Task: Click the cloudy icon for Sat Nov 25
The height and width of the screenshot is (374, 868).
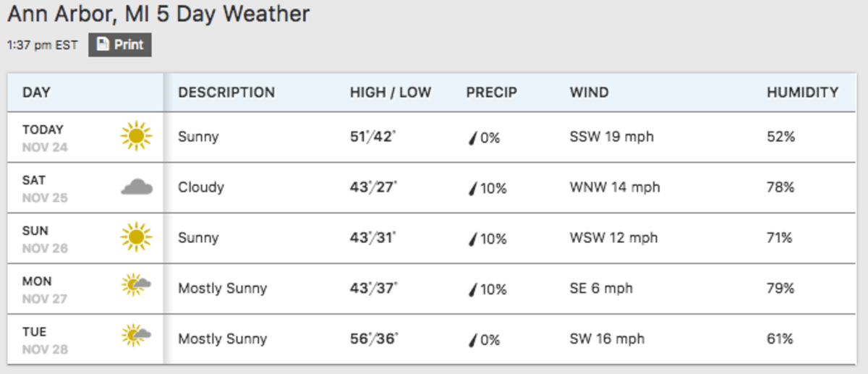Action: [x=136, y=187]
